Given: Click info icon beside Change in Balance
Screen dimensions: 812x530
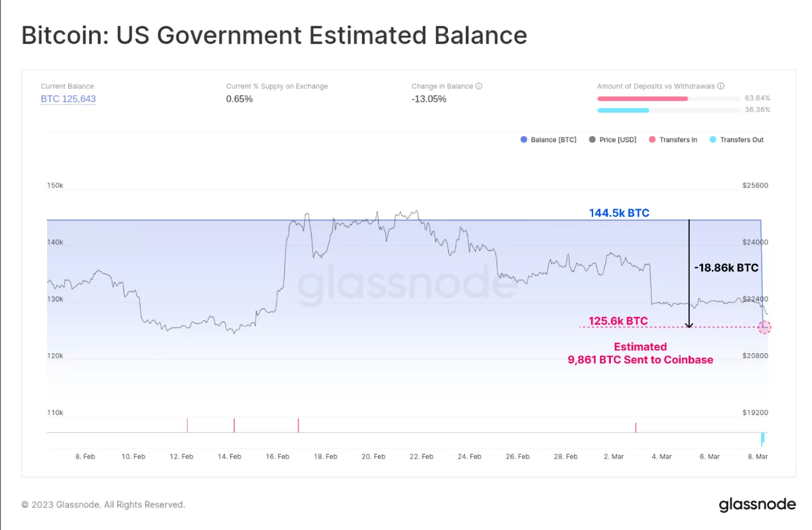Looking at the screenshot, I should [479, 87].
